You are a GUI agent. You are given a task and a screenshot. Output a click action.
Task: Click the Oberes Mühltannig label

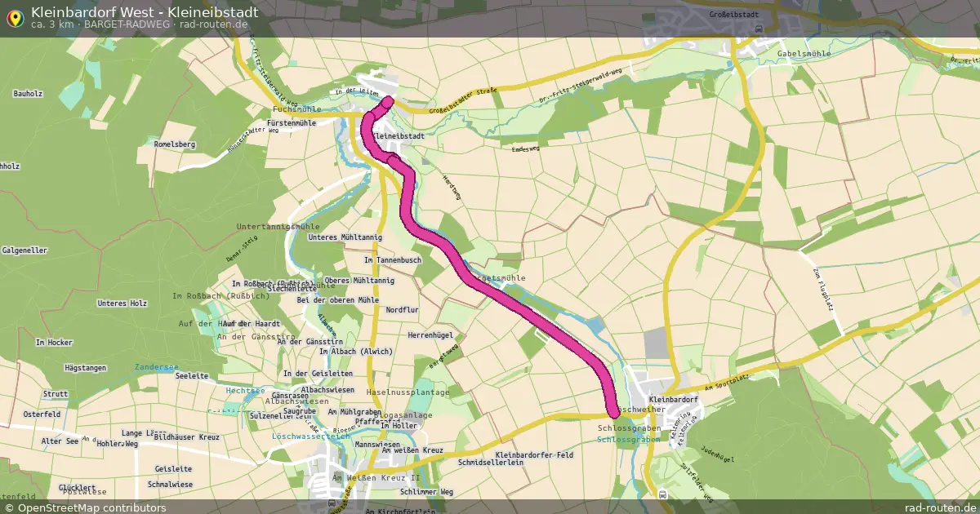tap(359, 281)
